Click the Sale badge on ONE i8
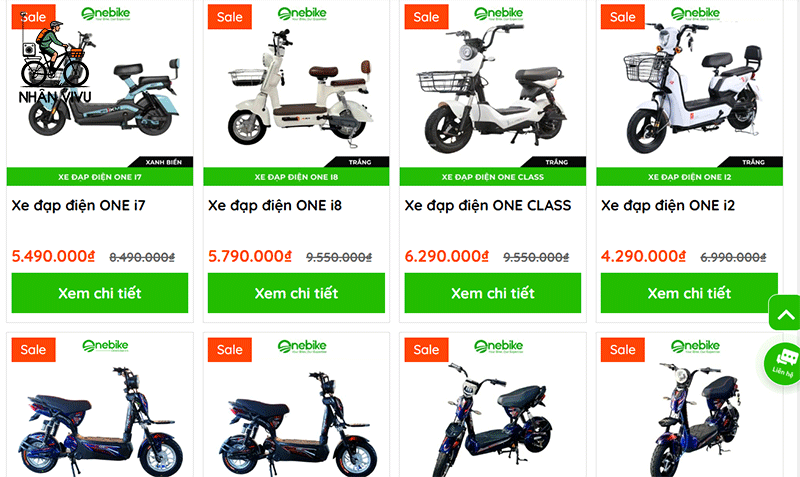This screenshot has width=800, height=477. point(230,17)
